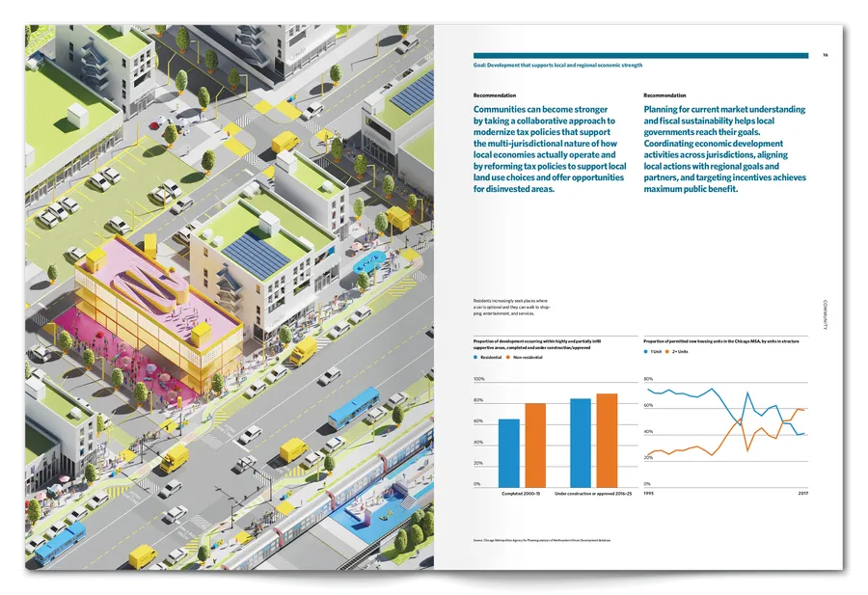Click the left Recommendation heading
The height and width of the screenshot is (595, 868).
coord(495,95)
